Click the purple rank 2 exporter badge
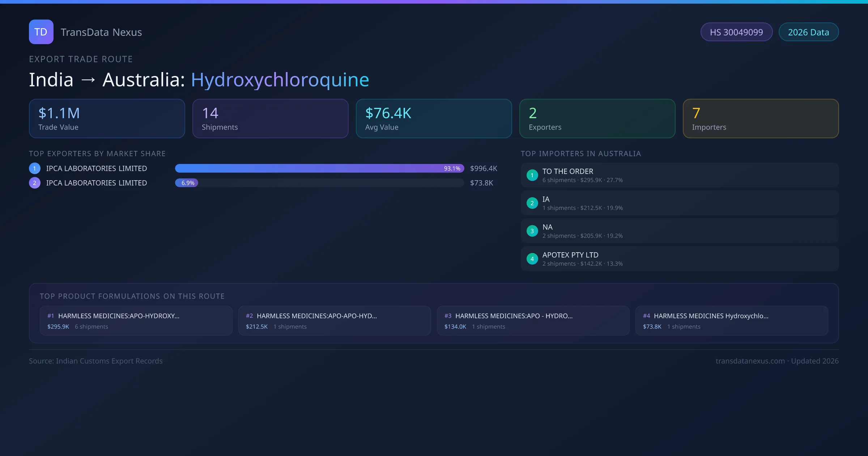Image resolution: width=868 pixels, height=456 pixels. pyautogui.click(x=35, y=183)
